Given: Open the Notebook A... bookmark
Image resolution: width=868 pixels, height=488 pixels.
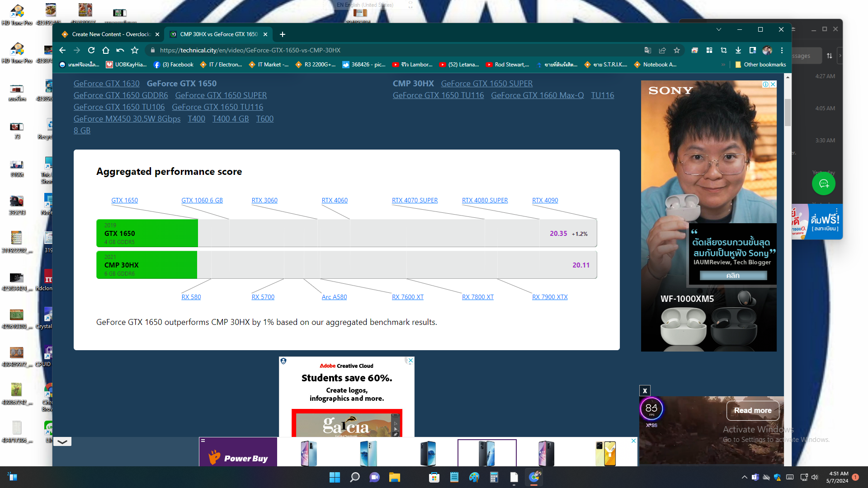Looking at the screenshot, I should 656,65.
